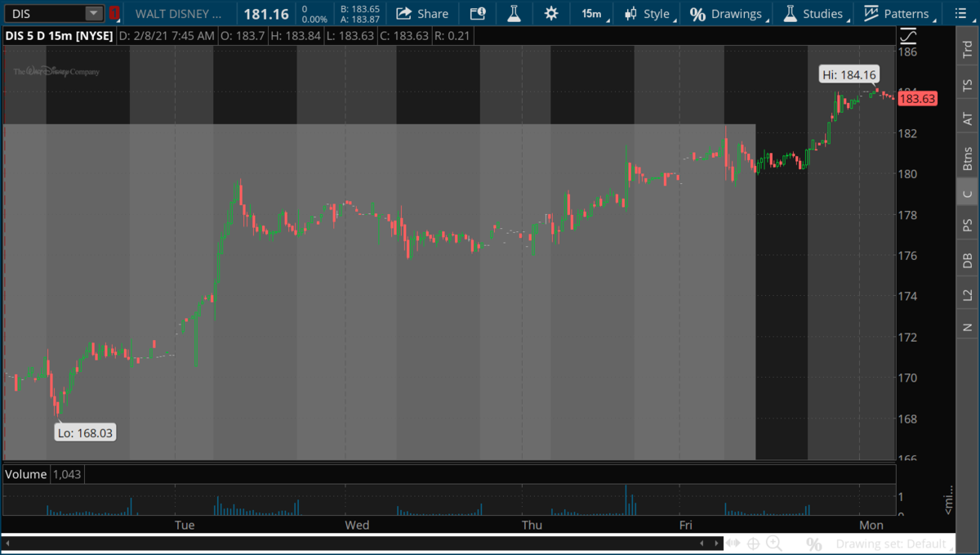Click the crosshair target icon

click(x=753, y=544)
